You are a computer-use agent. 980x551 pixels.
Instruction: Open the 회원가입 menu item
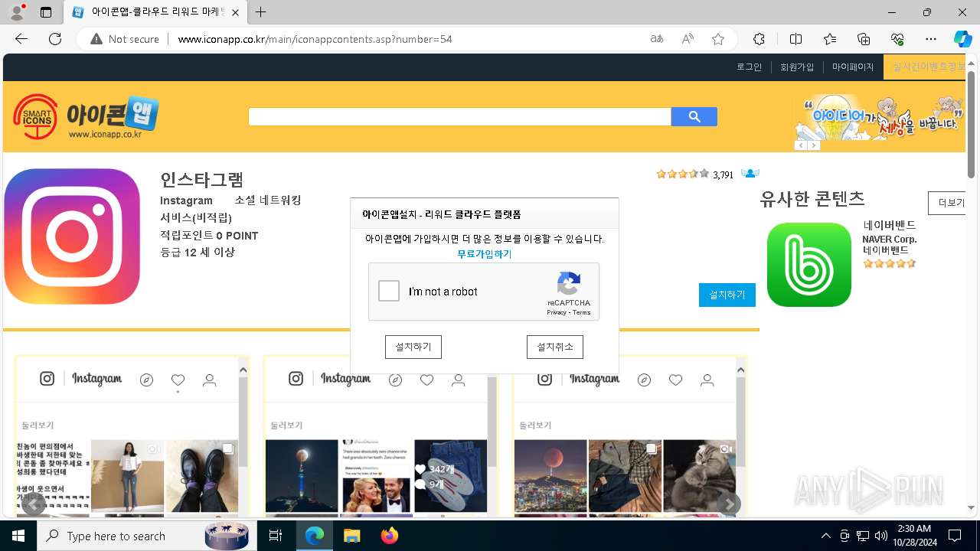tap(797, 67)
